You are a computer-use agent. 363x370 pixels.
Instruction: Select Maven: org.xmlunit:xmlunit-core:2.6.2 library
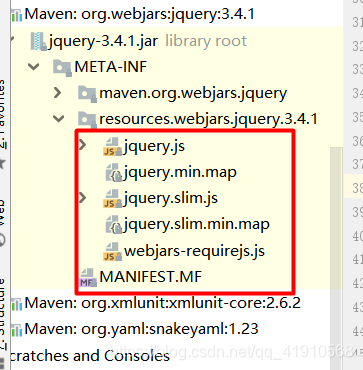pos(163,303)
